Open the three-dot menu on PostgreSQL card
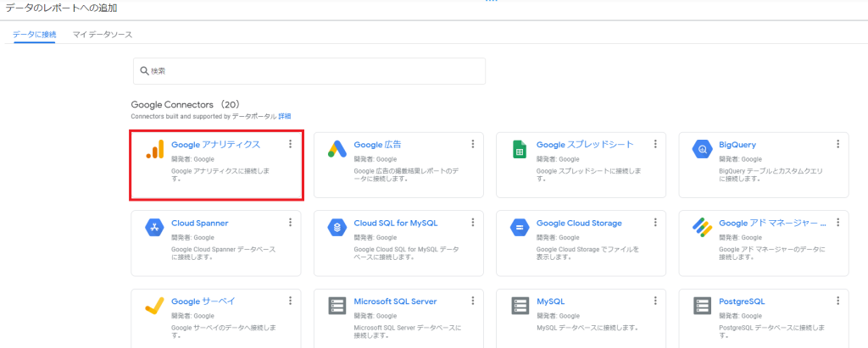The image size is (868, 348). click(x=838, y=301)
